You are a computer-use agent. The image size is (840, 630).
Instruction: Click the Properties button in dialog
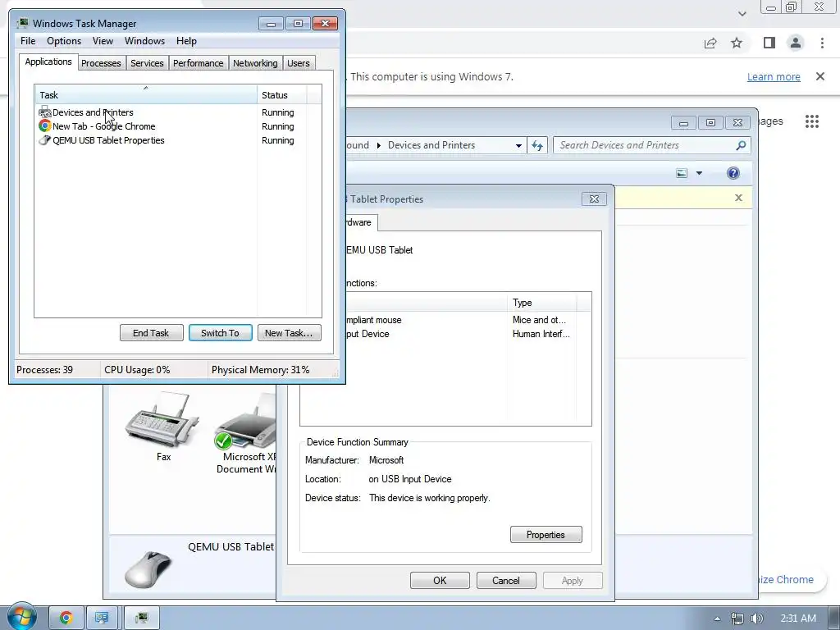(546, 535)
